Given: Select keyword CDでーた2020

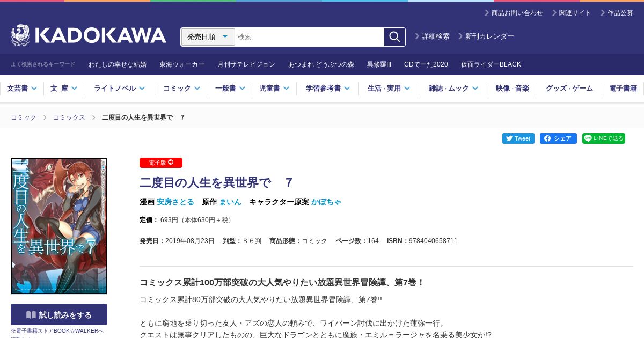Looking at the screenshot, I should 426,64.
